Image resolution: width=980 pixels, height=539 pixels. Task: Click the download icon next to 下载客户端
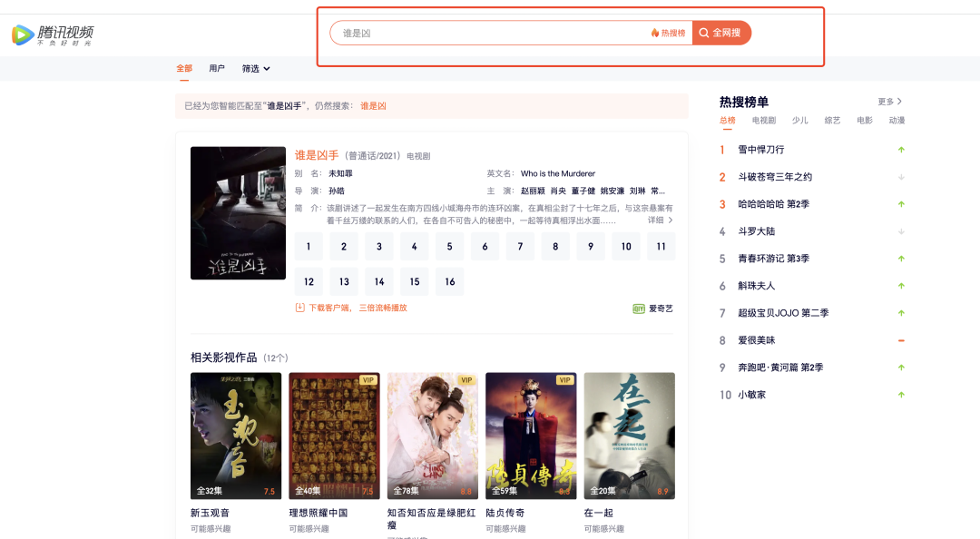(299, 307)
